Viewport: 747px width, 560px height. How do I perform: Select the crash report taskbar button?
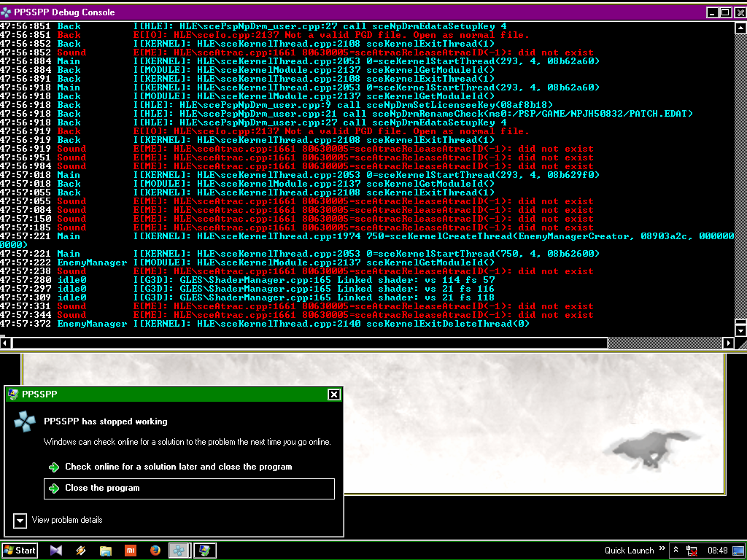[x=204, y=551]
